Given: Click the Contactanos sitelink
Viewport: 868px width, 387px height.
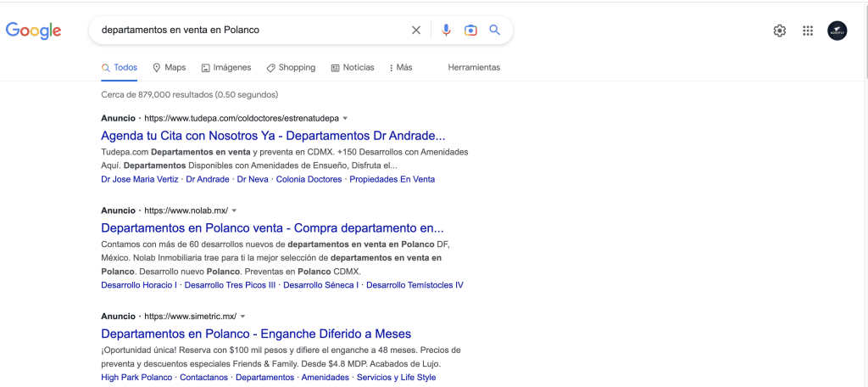Looking at the screenshot, I should pos(203,378).
